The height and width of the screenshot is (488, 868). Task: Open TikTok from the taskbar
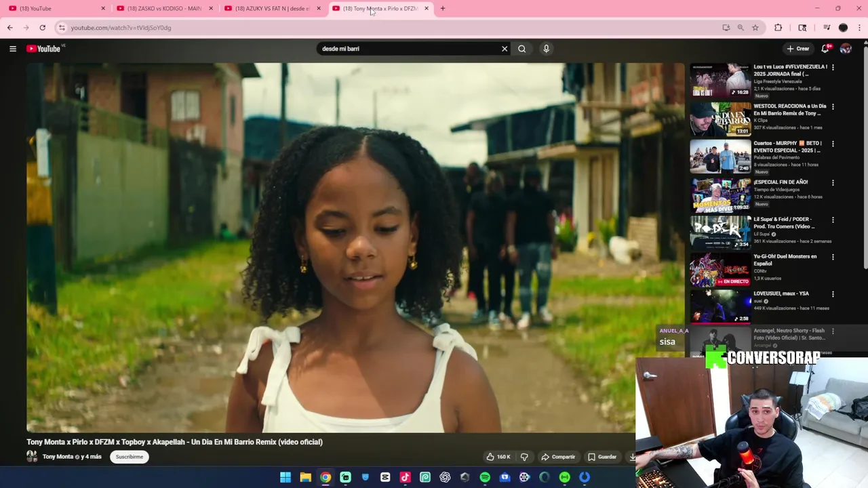tap(405, 477)
